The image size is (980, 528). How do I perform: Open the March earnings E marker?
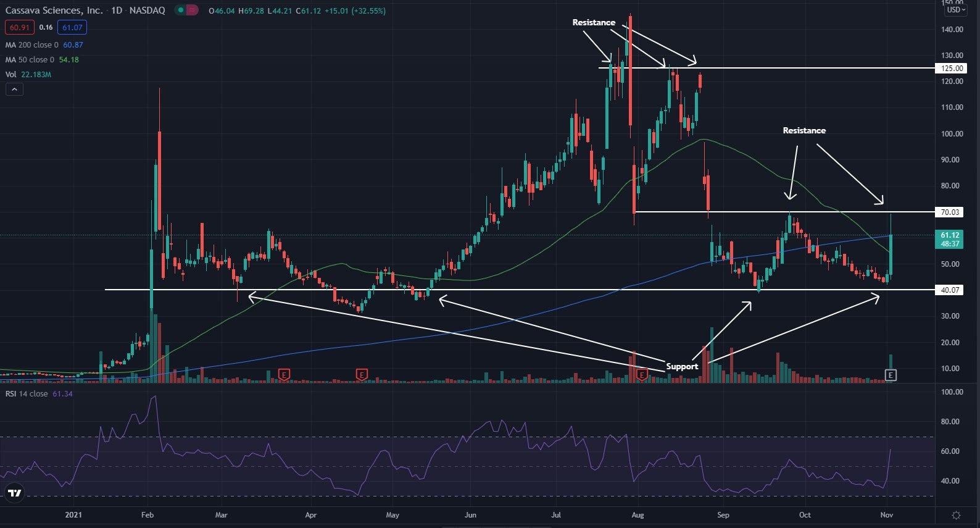[284, 374]
